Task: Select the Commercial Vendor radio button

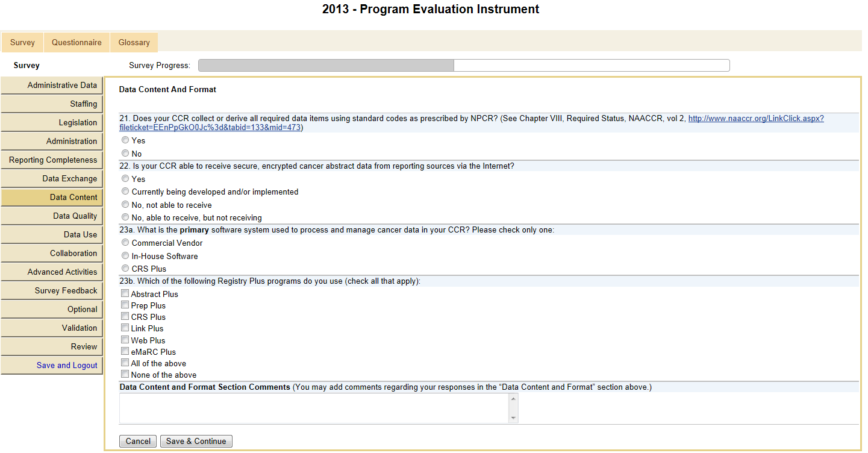Action: (125, 242)
